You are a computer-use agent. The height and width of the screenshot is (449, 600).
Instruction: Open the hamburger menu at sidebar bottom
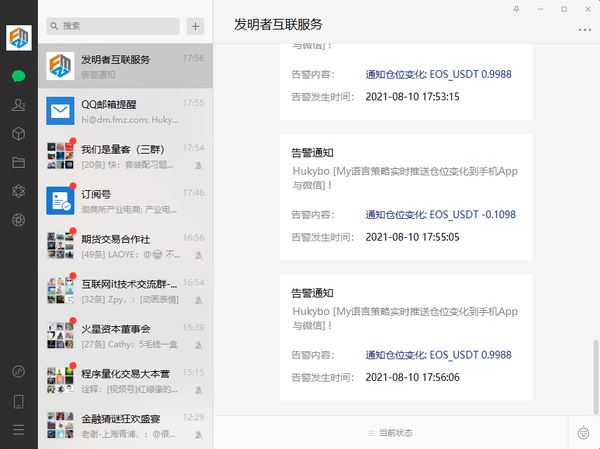click(18, 430)
